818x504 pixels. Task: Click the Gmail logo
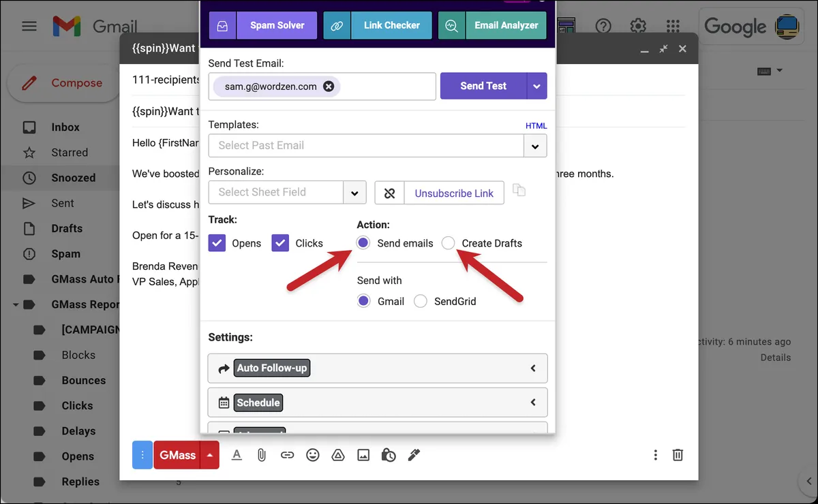[95, 27]
